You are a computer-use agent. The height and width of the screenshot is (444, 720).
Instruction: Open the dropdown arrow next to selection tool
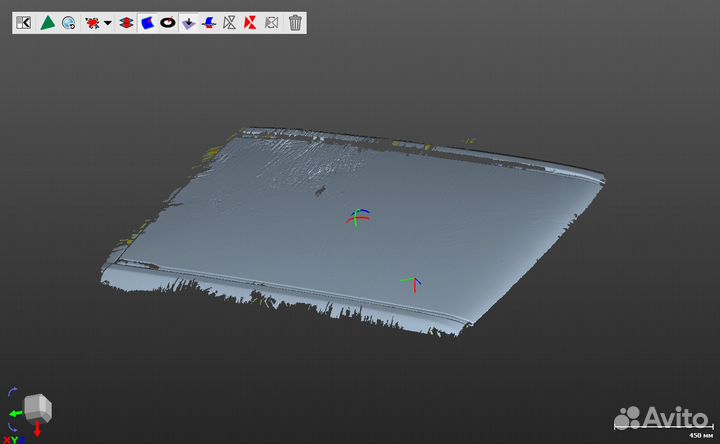tap(107, 23)
